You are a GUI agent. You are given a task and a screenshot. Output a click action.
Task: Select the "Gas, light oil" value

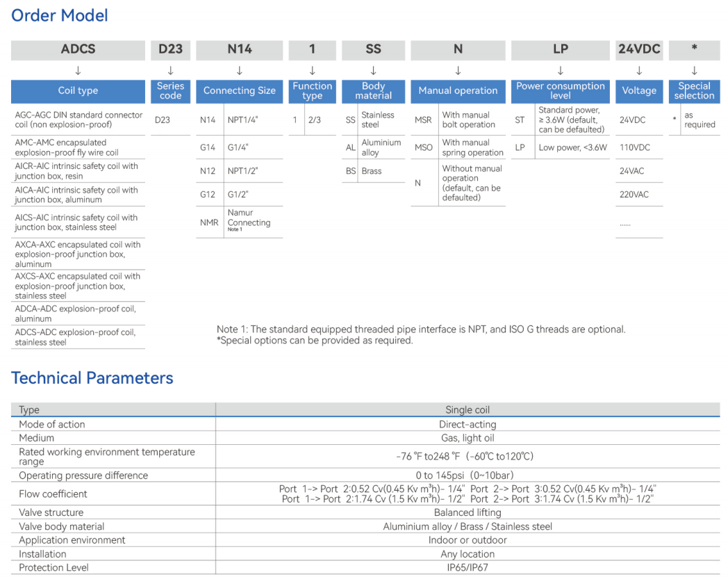[468, 438]
